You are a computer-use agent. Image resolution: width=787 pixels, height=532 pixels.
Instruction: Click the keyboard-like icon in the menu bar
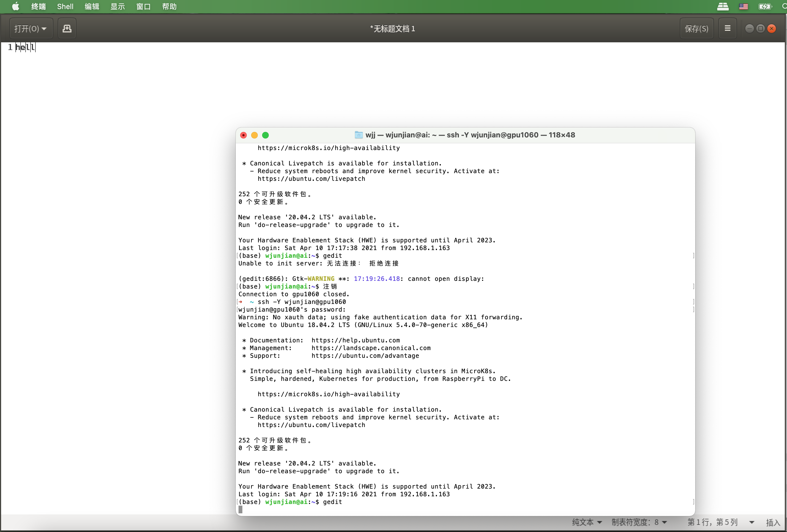(x=723, y=6)
